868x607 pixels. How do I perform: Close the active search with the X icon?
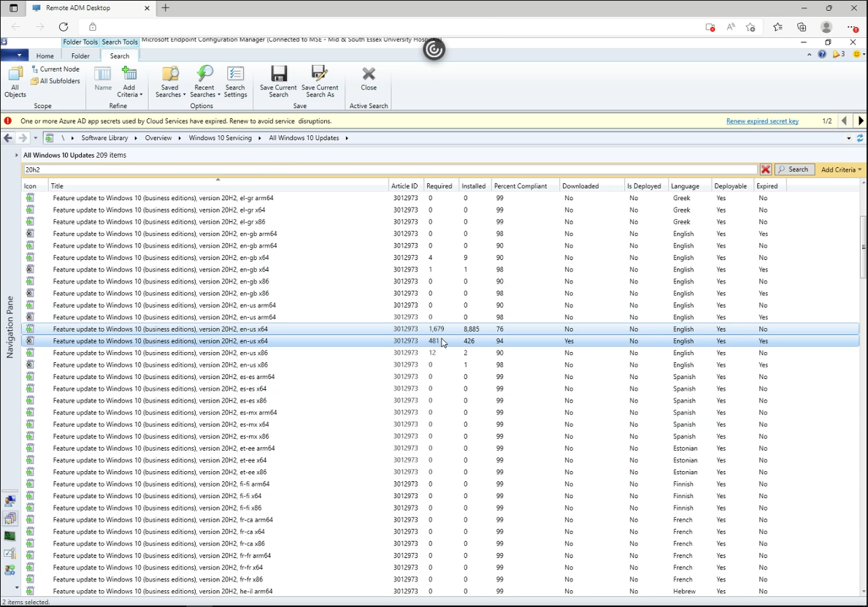(x=368, y=80)
